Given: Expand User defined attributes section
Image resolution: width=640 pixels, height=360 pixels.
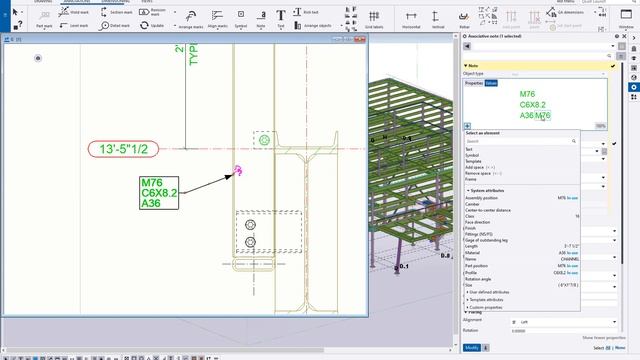Looking at the screenshot, I should [488, 292].
